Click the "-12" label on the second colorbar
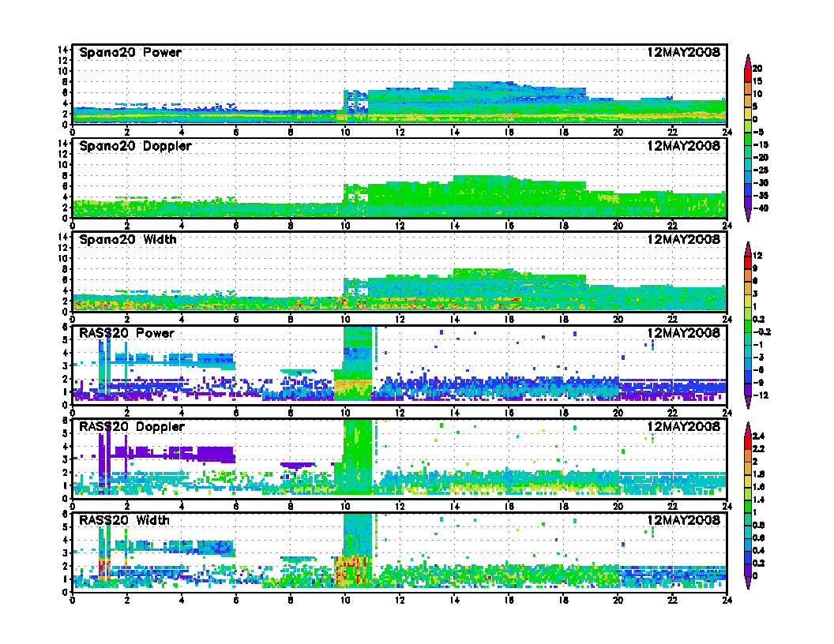The width and height of the screenshot is (834, 644). tap(761, 395)
